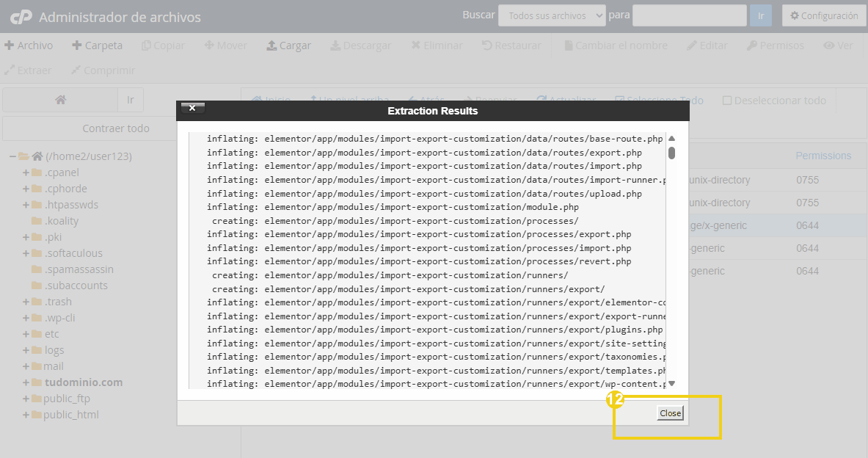
Task: Expand the public_html folder
Action: pos(26,415)
